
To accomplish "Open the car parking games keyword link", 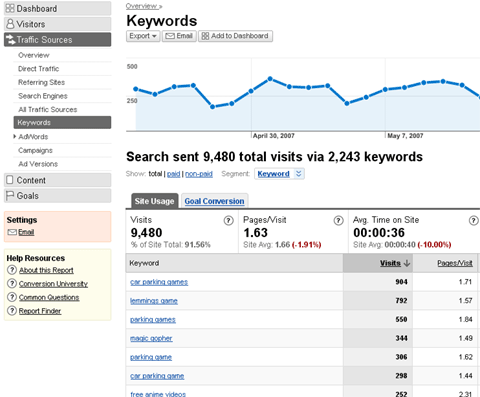I will point(159,282).
